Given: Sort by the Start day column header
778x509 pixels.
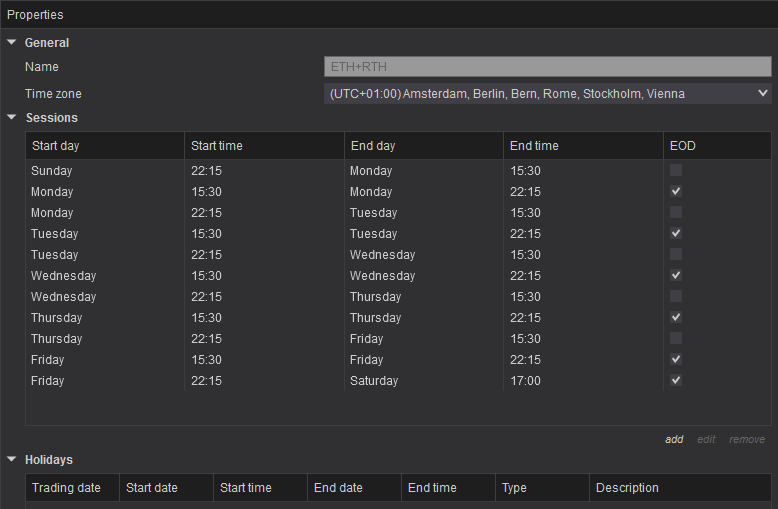Looking at the screenshot, I should point(104,146).
